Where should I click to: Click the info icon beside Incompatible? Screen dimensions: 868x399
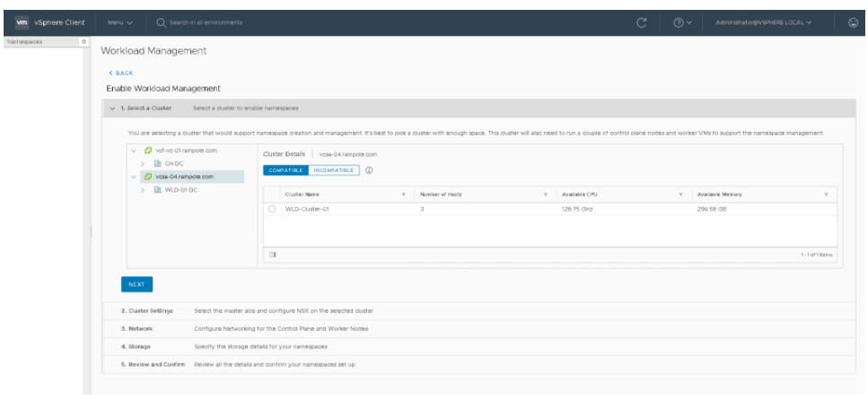[370, 169]
